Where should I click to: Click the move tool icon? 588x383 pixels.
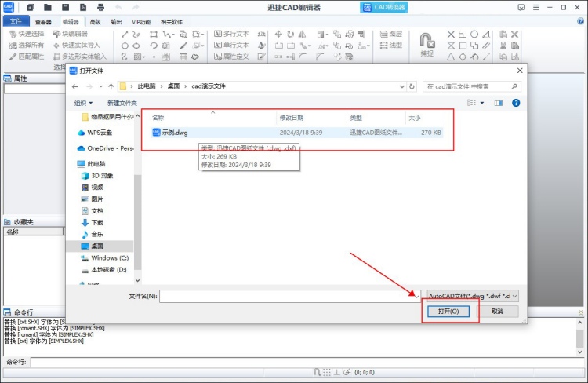click(278, 35)
